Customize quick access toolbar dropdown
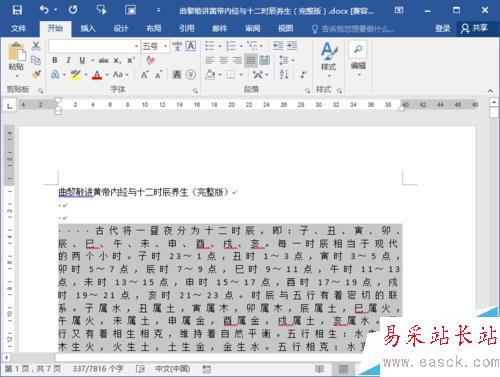500x377 pixels. point(159,10)
